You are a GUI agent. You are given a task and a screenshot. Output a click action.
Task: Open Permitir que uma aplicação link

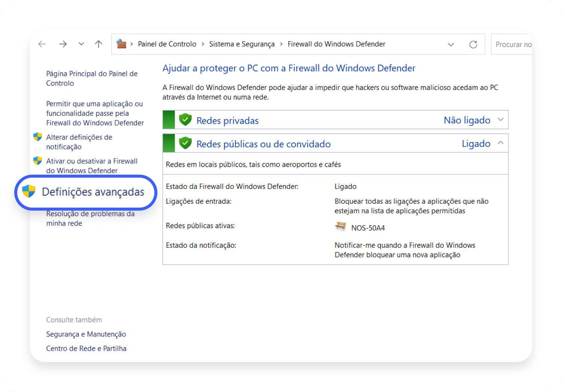pyautogui.click(x=95, y=113)
